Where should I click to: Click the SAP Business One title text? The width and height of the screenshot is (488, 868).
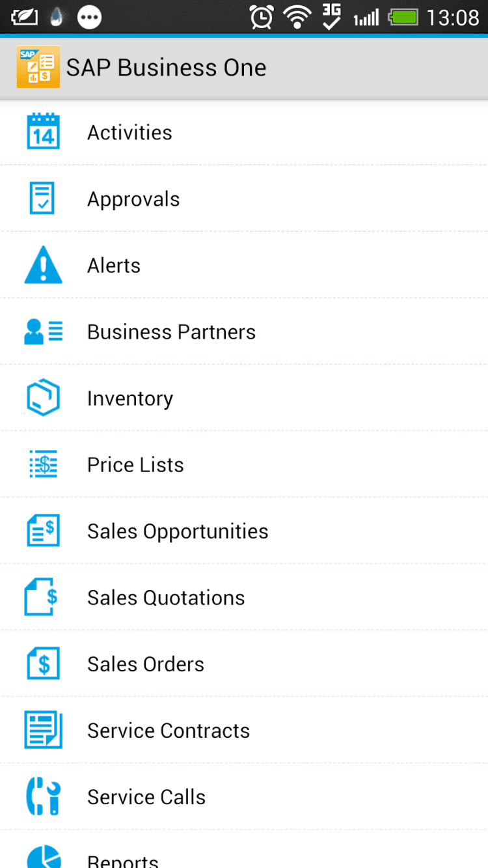tap(167, 68)
